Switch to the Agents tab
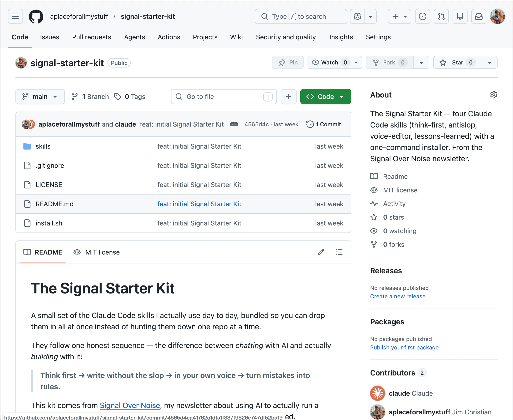Screen dimensions: 513x420 point(134,37)
